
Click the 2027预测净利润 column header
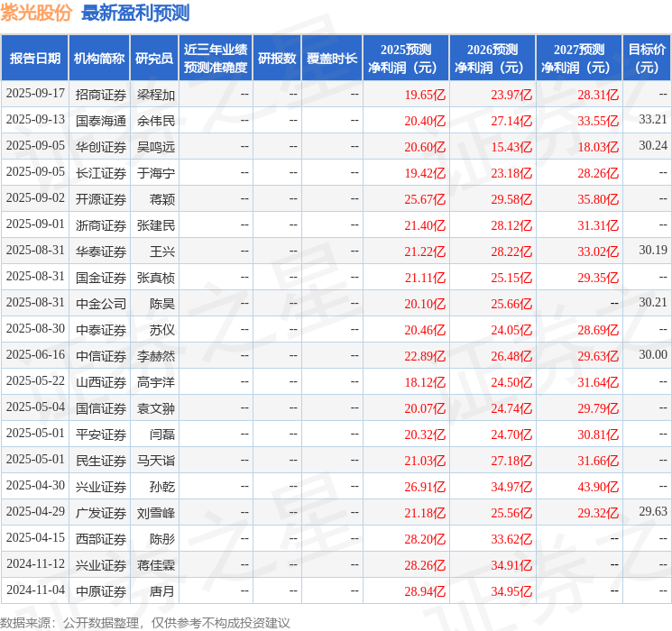(578, 59)
